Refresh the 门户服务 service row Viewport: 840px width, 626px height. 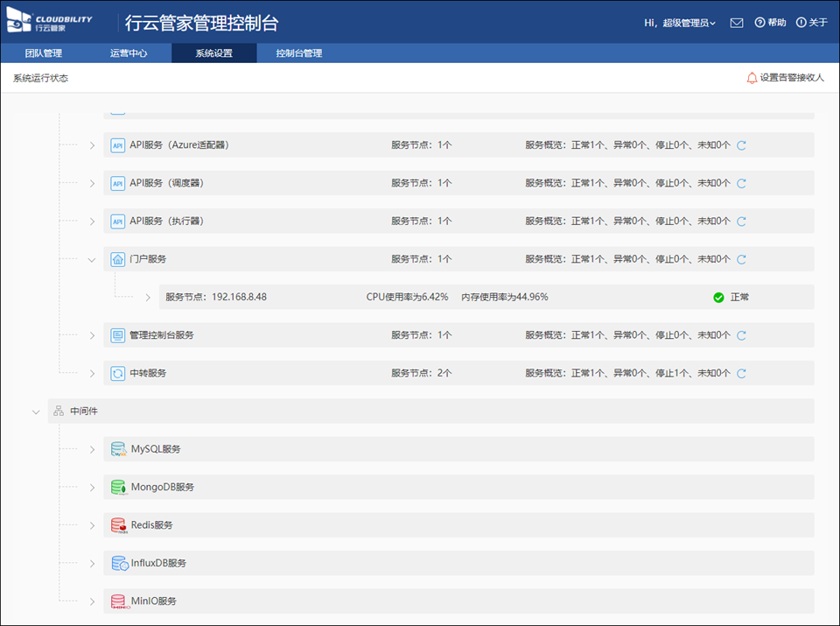pos(741,259)
